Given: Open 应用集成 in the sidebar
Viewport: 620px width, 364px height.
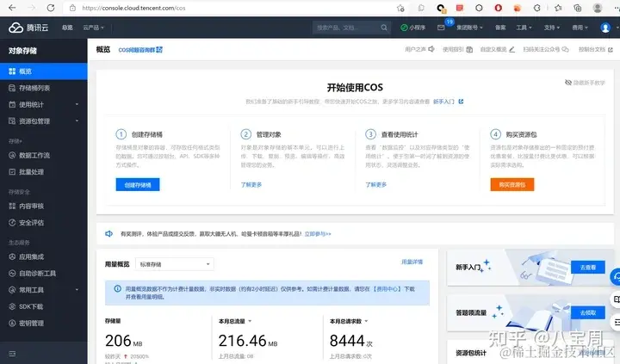Looking at the screenshot, I should [44, 257].
